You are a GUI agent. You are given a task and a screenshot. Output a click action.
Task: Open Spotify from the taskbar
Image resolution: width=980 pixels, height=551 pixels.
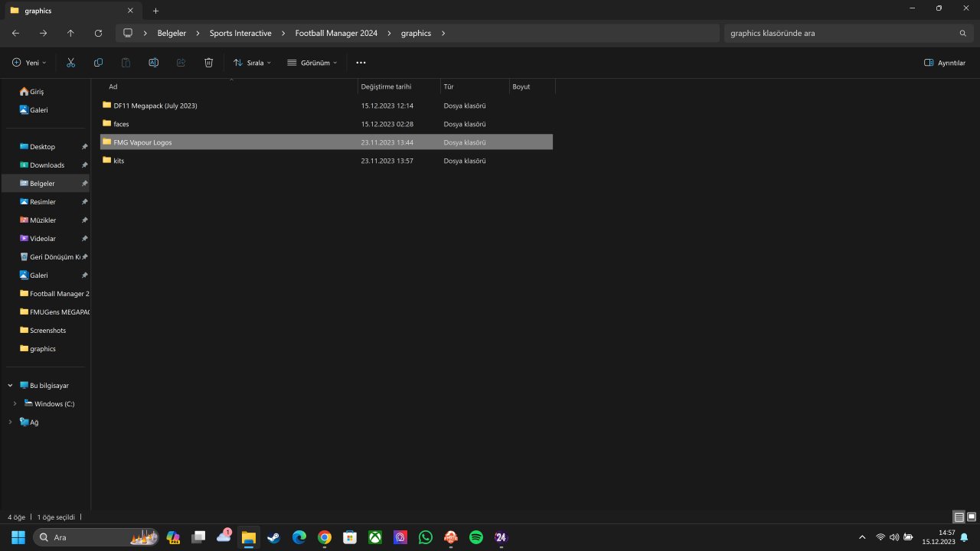[475, 537]
